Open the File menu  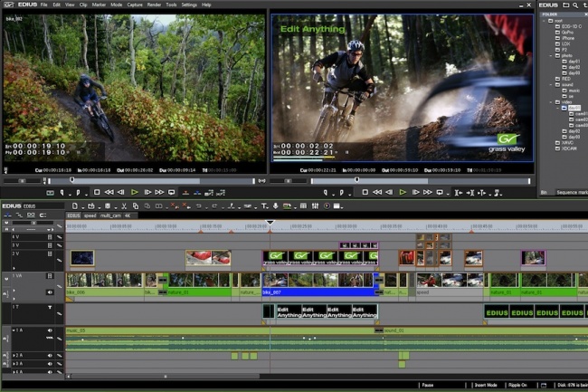(x=44, y=5)
